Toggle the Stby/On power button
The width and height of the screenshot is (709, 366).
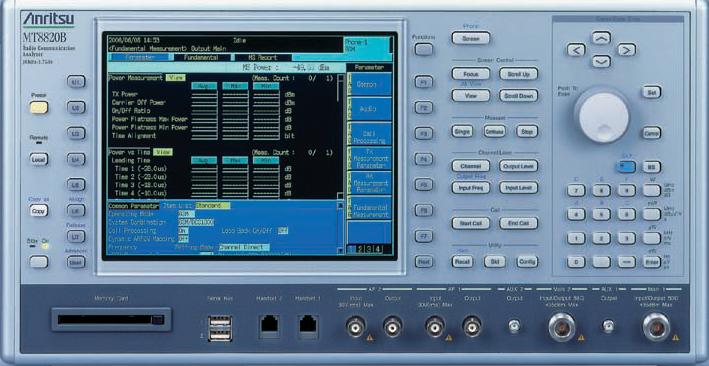[38, 261]
